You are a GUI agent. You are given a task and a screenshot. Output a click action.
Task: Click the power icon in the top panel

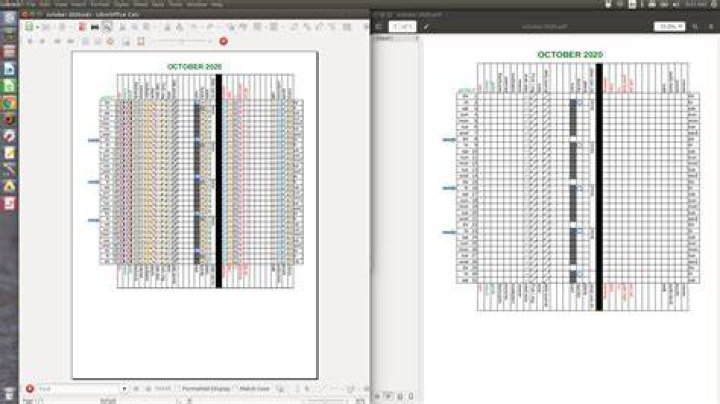[714, 4]
